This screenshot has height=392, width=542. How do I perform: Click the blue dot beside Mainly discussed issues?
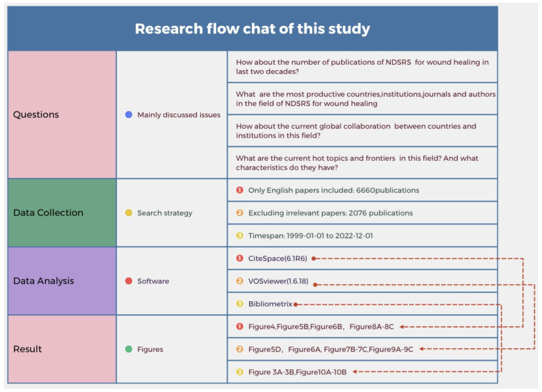tap(129, 115)
